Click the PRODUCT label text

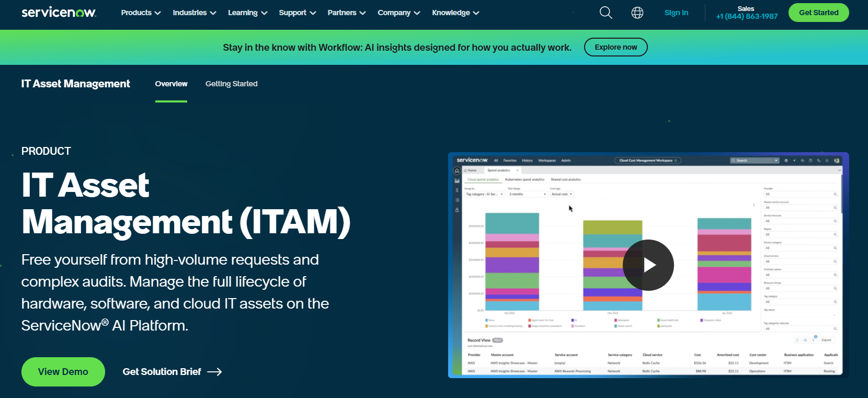pyautogui.click(x=46, y=151)
